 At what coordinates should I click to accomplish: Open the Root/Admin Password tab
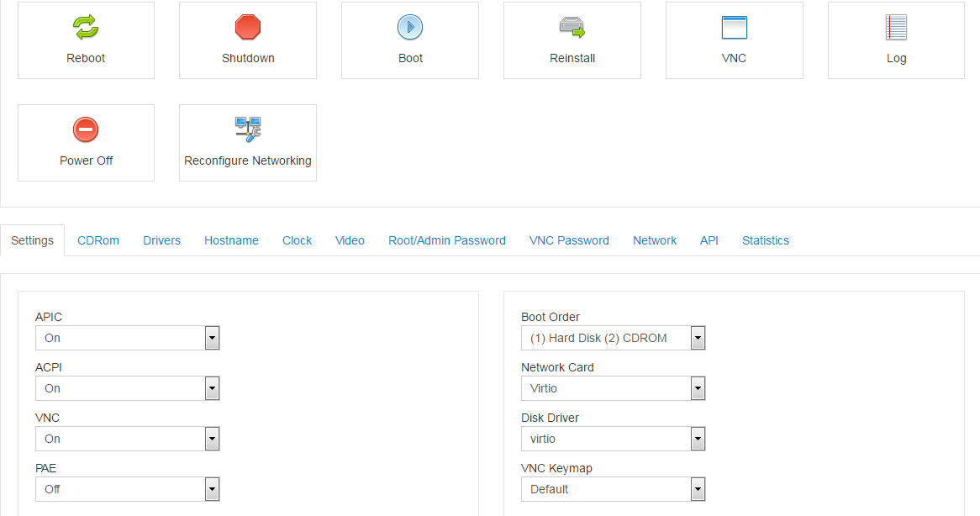click(447, 240)
